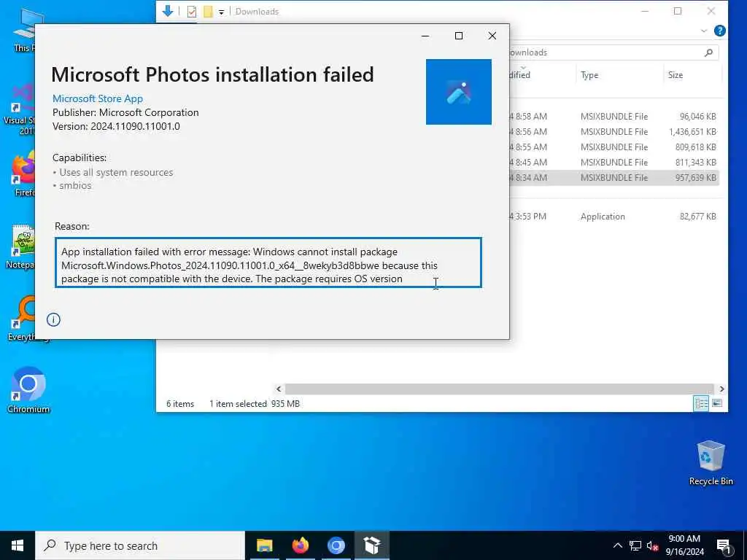Screen dimensions: 747x560
Task: Select the 809,618 KB MSIXBUNDLE file row
Action: pos(614,147)
